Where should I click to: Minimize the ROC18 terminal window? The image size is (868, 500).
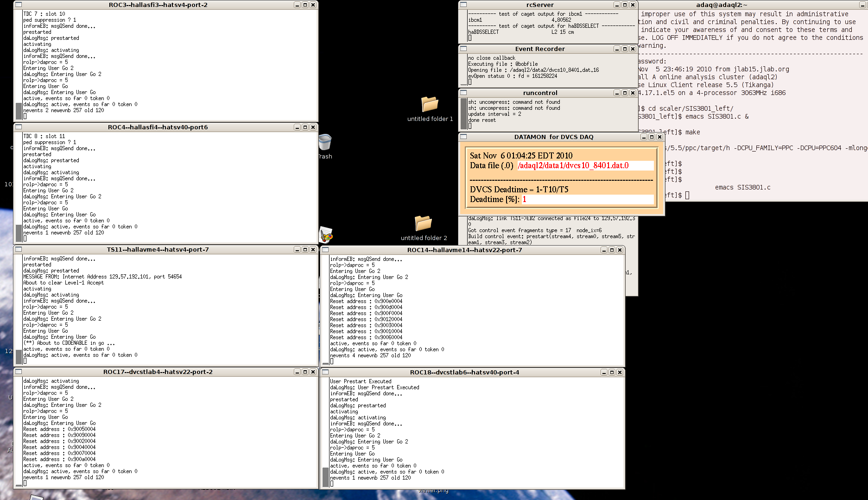click(x=604, y=372)
